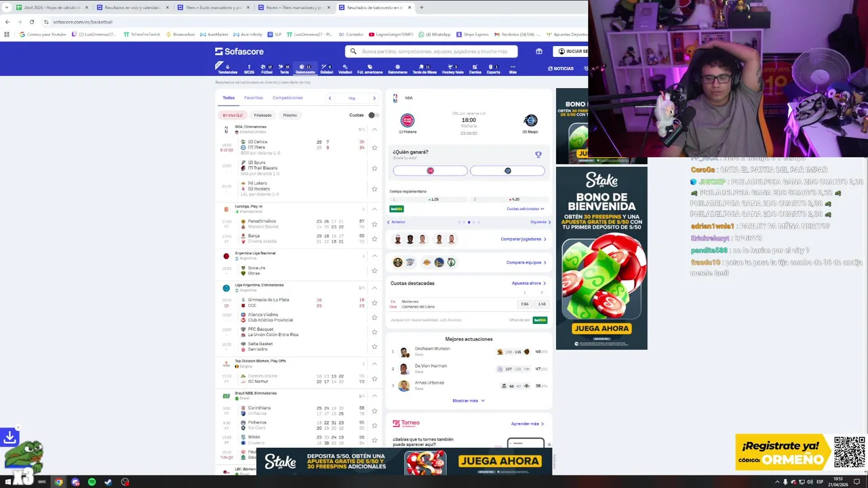
Task: Go to next day arrow beside Hoy
Action: click(374, 98)
